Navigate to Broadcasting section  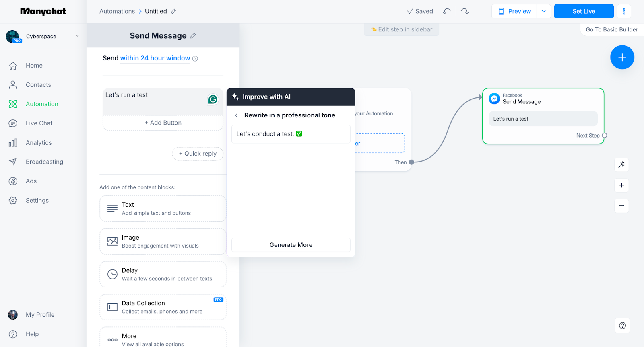tap(44, 162)
